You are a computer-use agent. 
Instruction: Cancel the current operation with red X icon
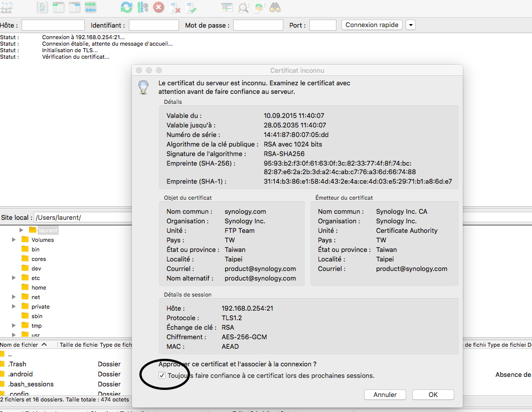pyautogui.click(x=158, y=8)
